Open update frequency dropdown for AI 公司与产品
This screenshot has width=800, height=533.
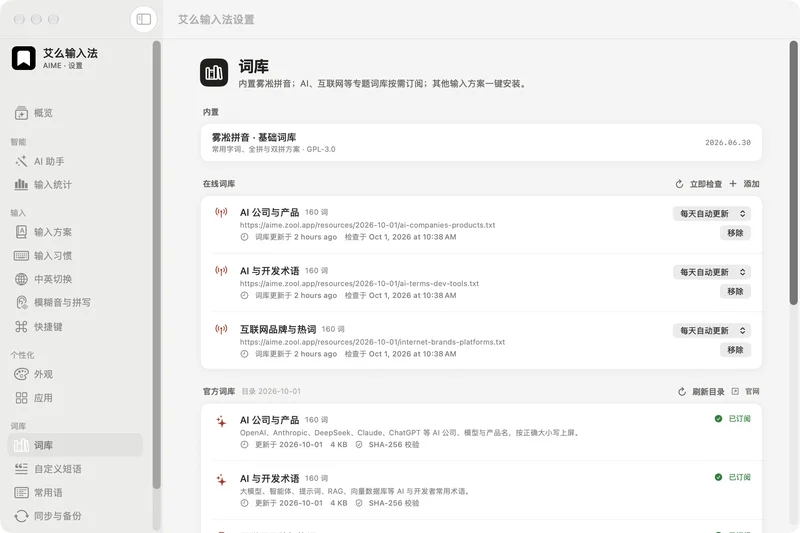[712, 214]
